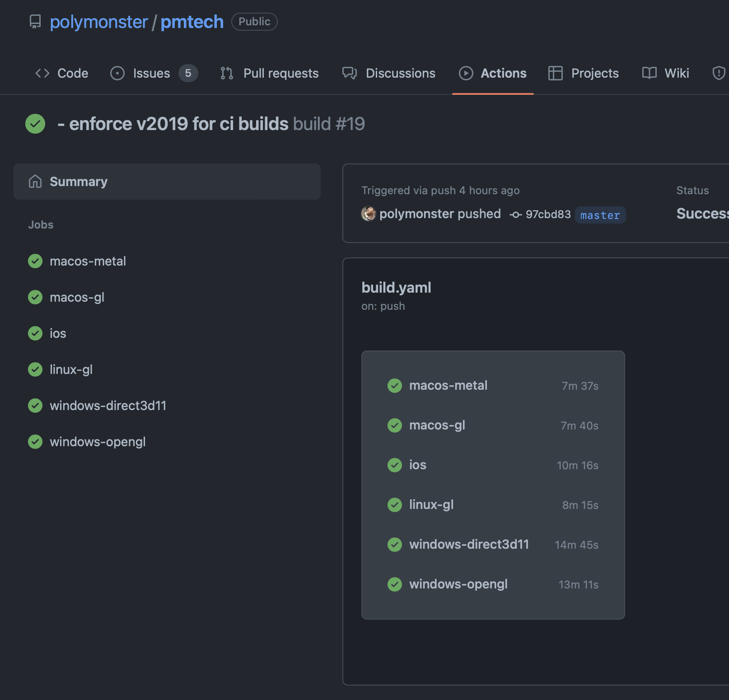729x700 pixels.
Task: Click the master branch label
Action: pyautogui.click(x=600, y=215)
